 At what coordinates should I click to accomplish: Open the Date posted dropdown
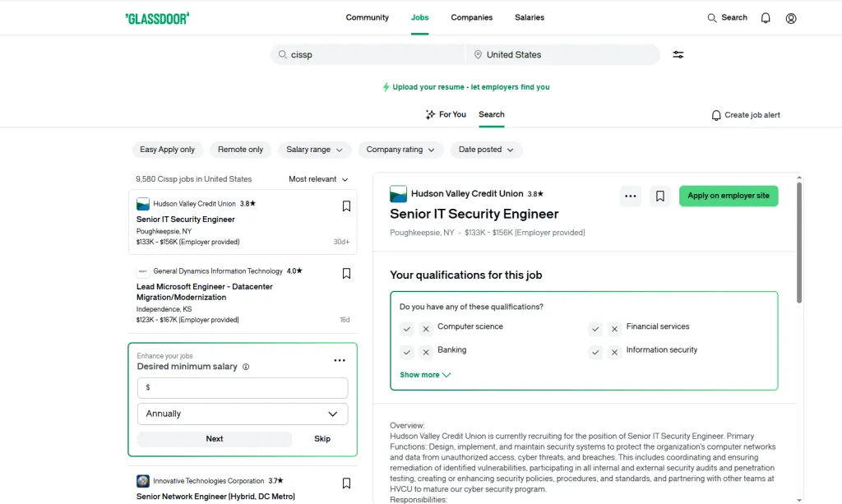[486, 150]
